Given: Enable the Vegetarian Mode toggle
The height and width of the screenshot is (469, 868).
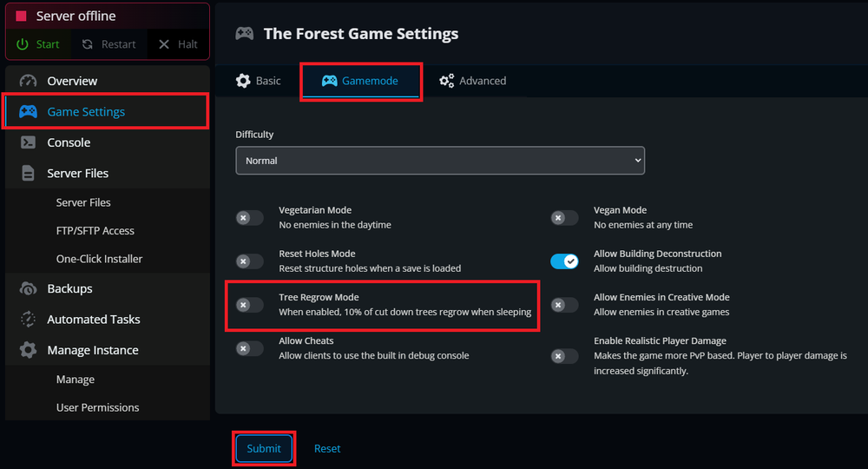Looking at the screenshot, I should (249, 218).
